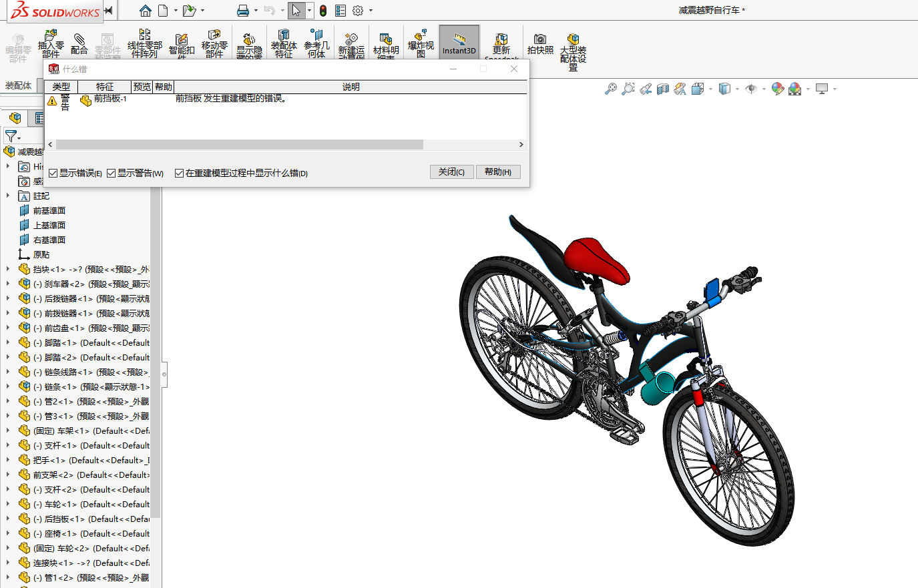
Task: Open 装配体特征 assembly features tool
Action: coord(284,44)
